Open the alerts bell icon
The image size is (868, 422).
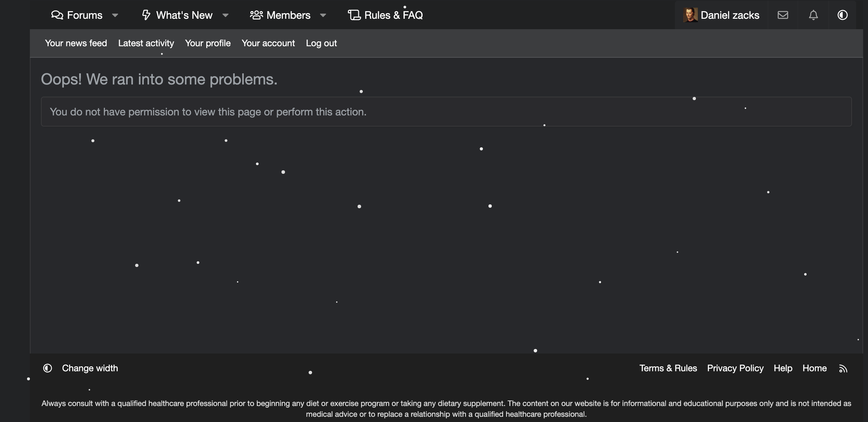point(813,15)
